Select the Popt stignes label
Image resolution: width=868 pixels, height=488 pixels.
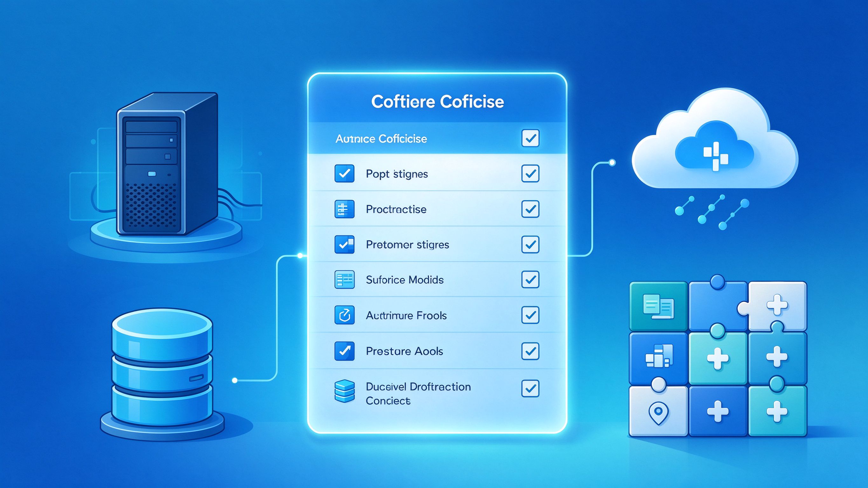[396, 174]
